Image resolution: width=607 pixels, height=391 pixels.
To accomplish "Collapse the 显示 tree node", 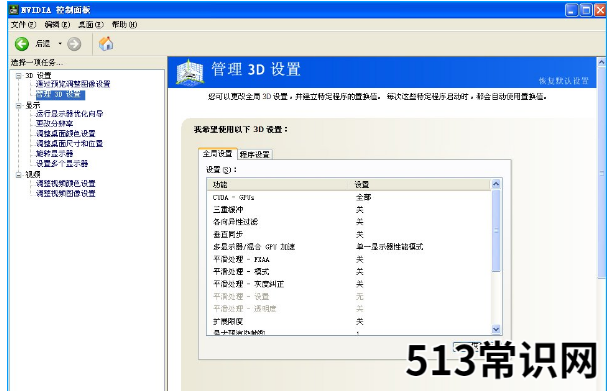I will [x=18, y=105].
